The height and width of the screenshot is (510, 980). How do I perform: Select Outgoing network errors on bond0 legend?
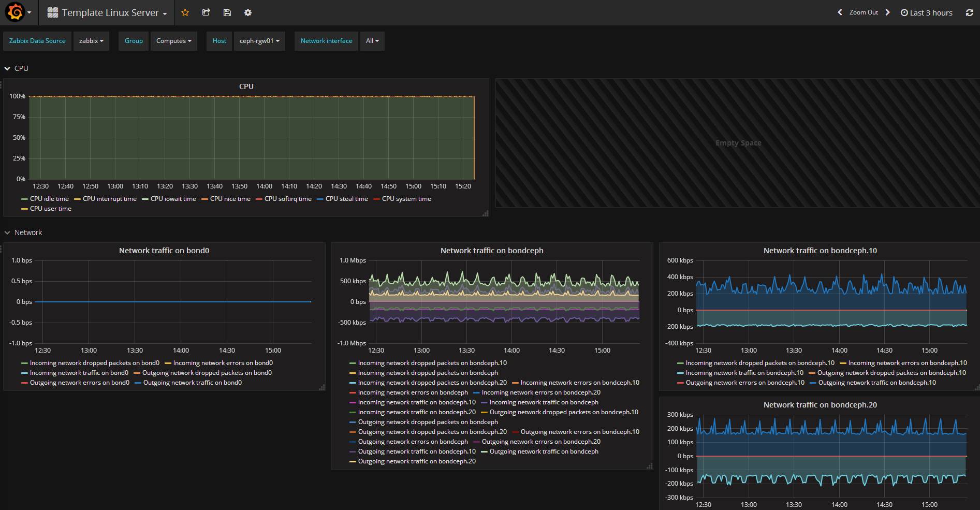pyautogui.click(x=80, y=383)
